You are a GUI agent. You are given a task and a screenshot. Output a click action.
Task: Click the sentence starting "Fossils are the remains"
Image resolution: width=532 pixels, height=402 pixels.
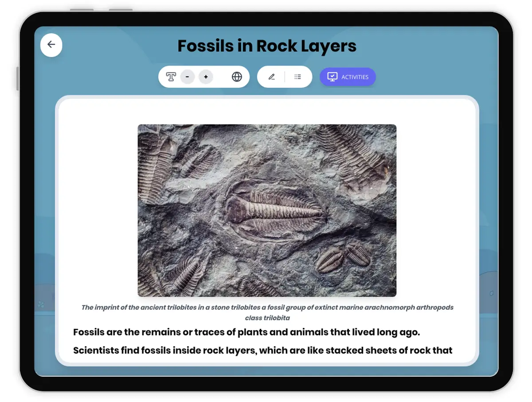point(246,332)
